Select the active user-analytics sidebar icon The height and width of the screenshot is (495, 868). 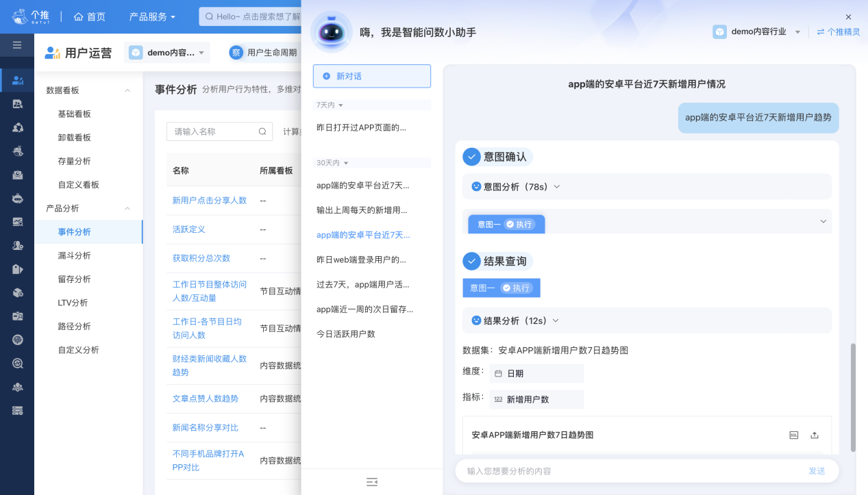coord(18,81)
